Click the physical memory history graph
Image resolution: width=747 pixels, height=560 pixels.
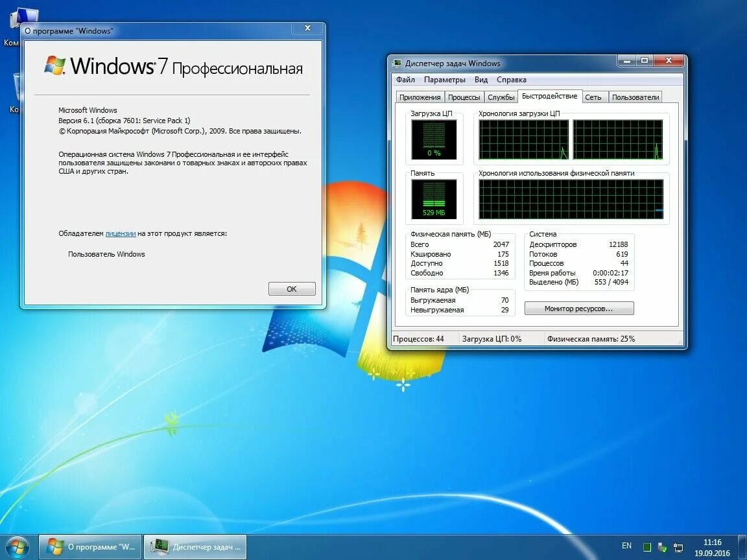571,199
